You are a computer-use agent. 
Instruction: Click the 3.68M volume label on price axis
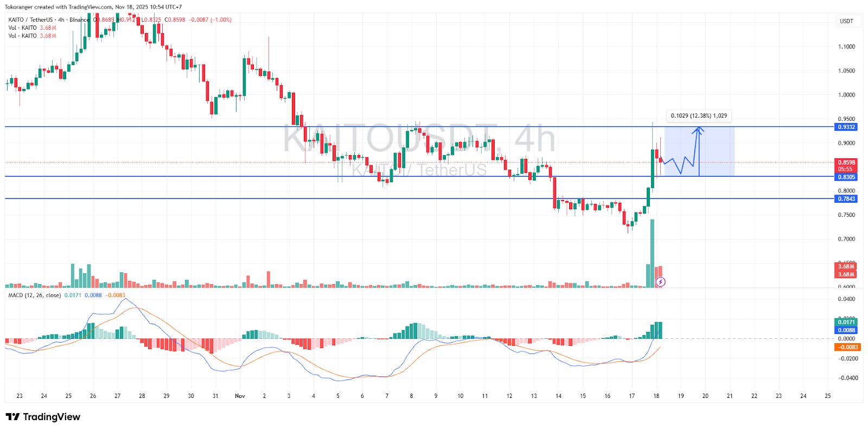pyautogui.click(x=846, y=267)
